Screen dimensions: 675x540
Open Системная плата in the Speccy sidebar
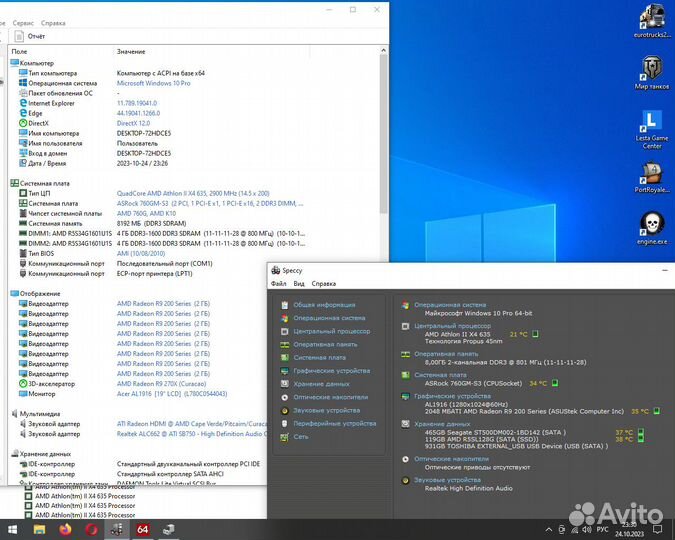[319, 357]
